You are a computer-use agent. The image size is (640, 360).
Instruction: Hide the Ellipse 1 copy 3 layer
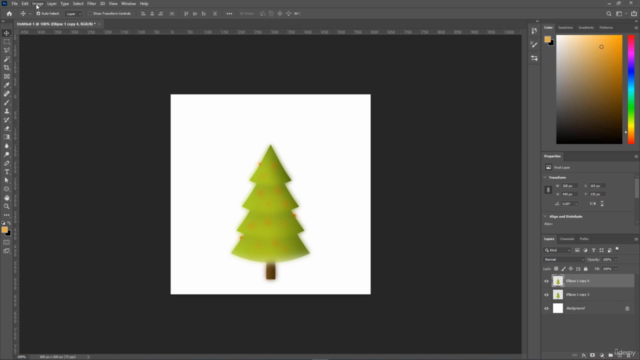pyautogui.click(x=547, y=295)
